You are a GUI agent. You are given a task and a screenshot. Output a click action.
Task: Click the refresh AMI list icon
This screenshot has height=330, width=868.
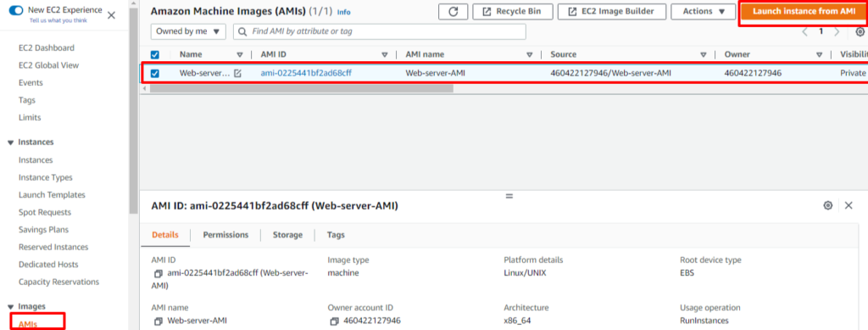click(453, 12)
